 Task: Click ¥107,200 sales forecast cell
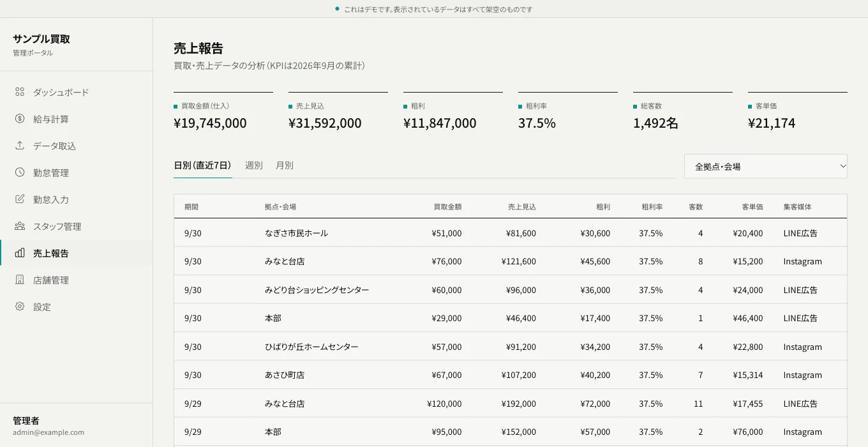[x=519, y=375]
